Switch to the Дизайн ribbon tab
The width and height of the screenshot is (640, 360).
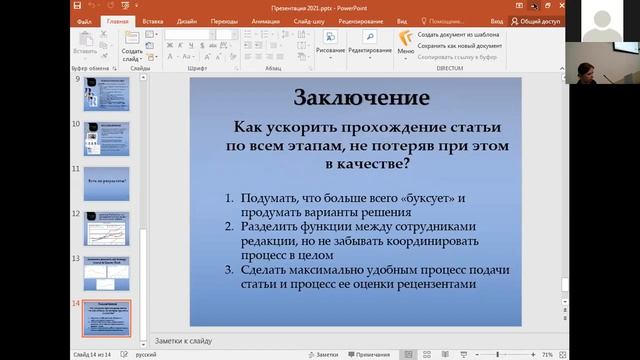(x=187, y=21)
